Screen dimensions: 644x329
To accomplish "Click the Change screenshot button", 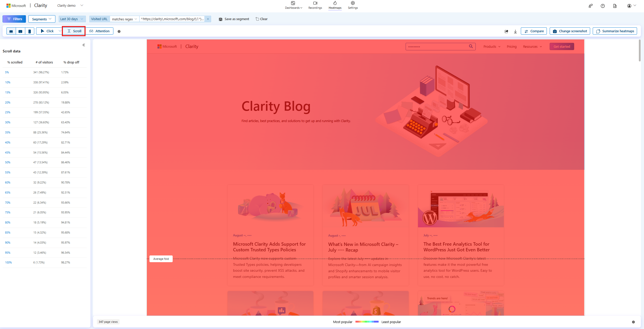I will tap(570, 31).
